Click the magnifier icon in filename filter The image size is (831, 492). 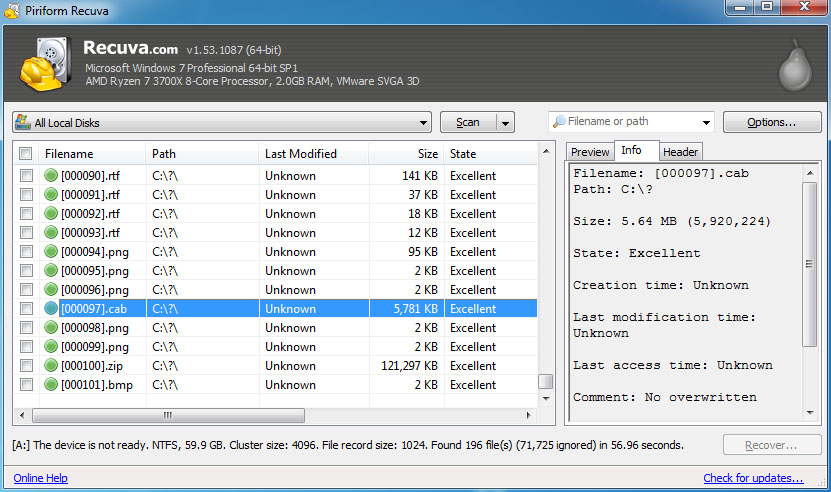click(559, 121)
